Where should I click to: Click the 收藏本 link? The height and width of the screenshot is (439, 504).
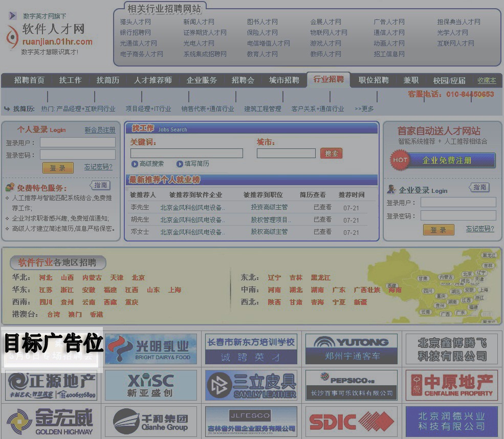tap(487, 80)
